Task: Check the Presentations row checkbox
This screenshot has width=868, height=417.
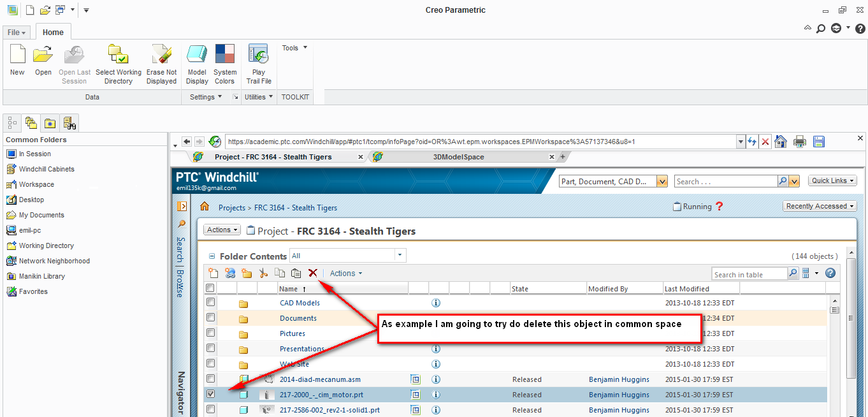Action: click(210, 348)
